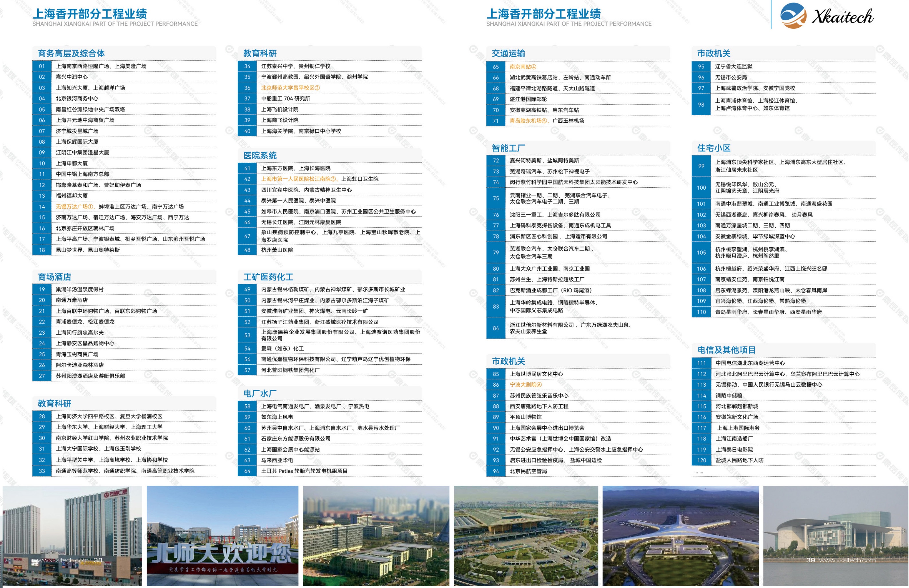The width and height of the screenshot is (909, 588).
Task: Select row 02 嘉兴中润中心
Action: point(124,77)
